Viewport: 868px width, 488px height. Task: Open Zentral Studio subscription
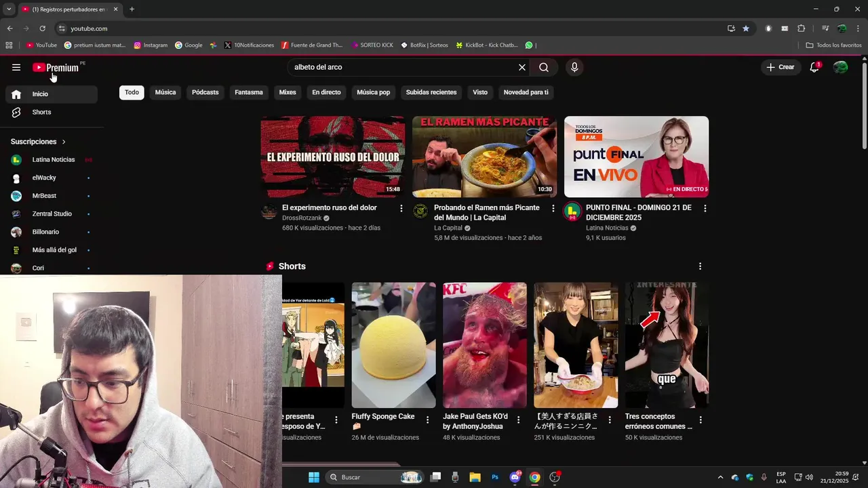[52, 213]
